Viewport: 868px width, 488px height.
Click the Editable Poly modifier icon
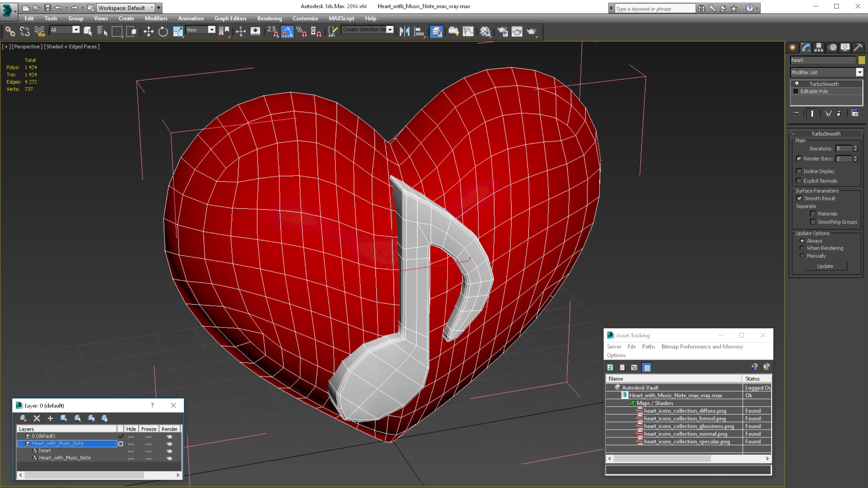pos(797,91)
